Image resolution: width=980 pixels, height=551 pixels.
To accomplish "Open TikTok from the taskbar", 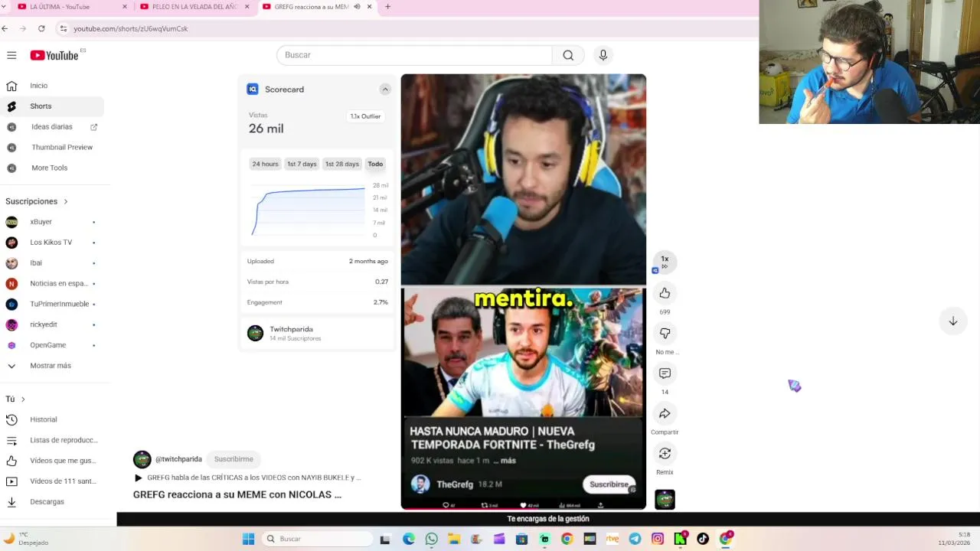I will pyautogui.click(x=703, y=539).
